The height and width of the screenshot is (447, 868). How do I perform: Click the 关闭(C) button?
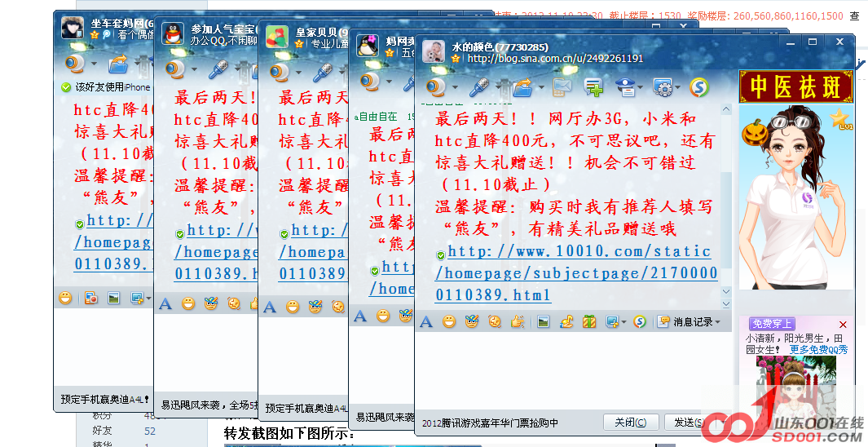pos(631,422)
